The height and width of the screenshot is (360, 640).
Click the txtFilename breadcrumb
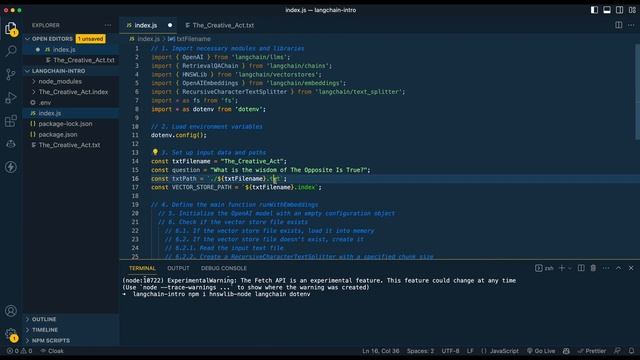pos(189,39)
